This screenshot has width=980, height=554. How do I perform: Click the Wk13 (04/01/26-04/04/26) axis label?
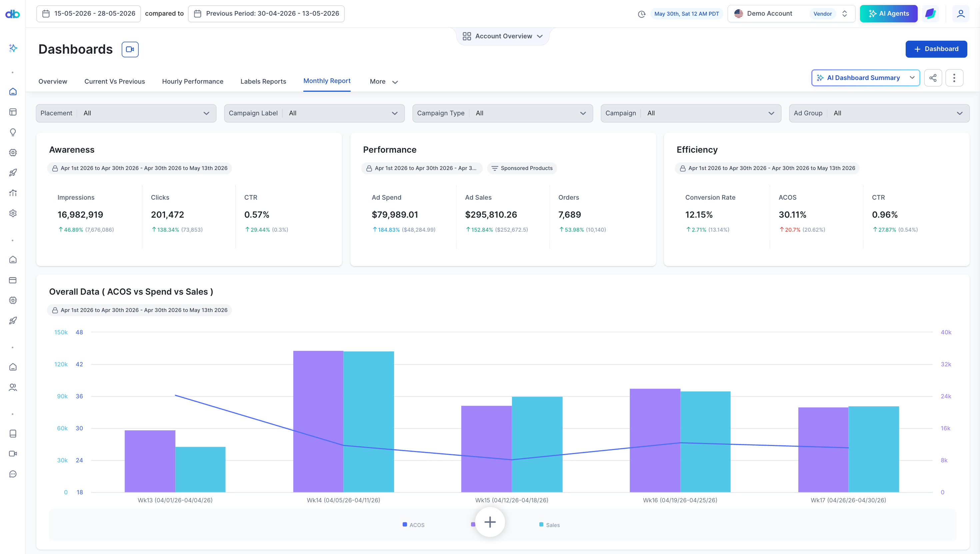click(175, 500)
